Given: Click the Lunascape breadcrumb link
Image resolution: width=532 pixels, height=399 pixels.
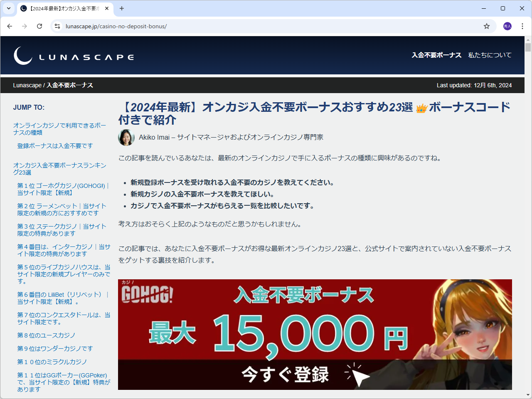Looking at the screenshot, I should pyautogui.click(x=27, y=85).
